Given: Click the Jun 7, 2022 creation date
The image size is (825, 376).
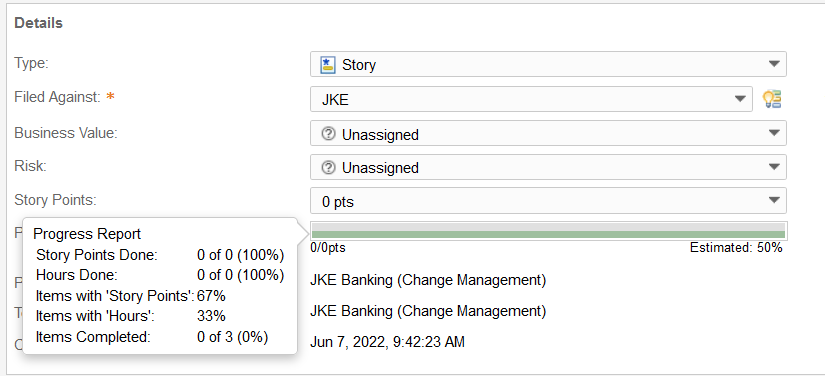Looking at the screenshot, I should pos(387,342).
